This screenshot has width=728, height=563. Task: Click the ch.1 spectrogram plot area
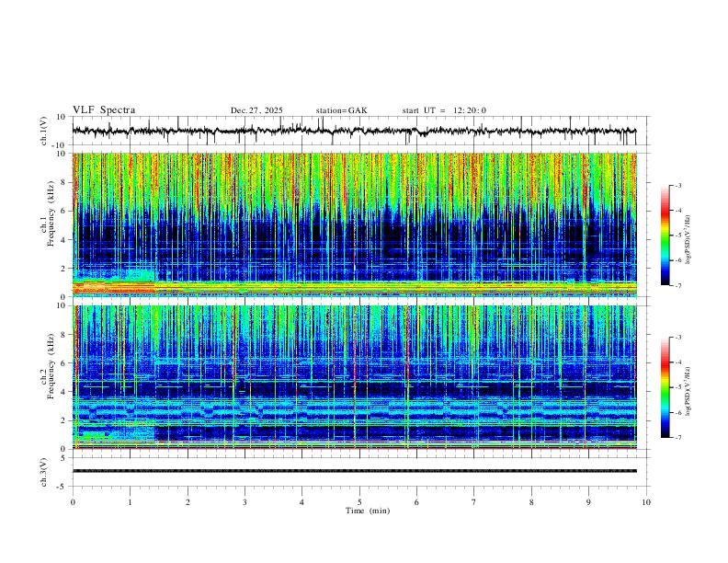(x=355, y=224)
